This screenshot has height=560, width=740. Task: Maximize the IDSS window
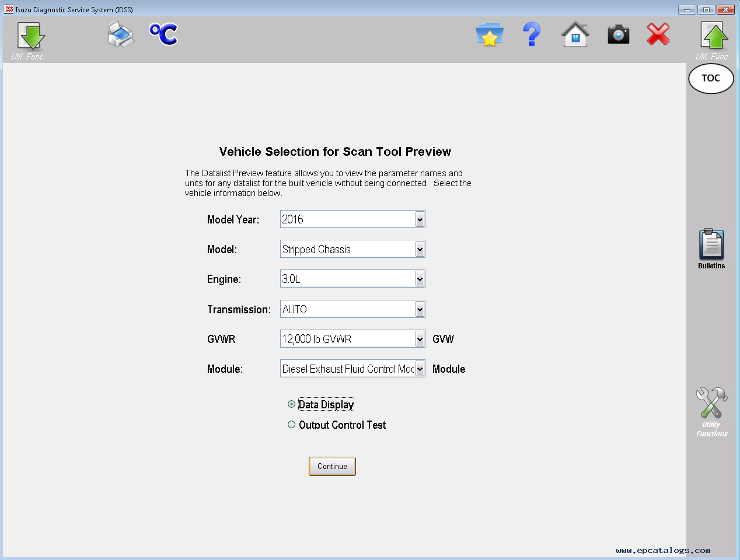[x=706, y=9]
